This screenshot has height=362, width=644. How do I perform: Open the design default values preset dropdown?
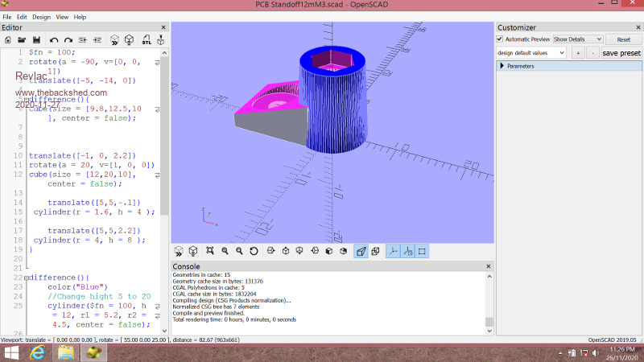click(x=530, y=53)
